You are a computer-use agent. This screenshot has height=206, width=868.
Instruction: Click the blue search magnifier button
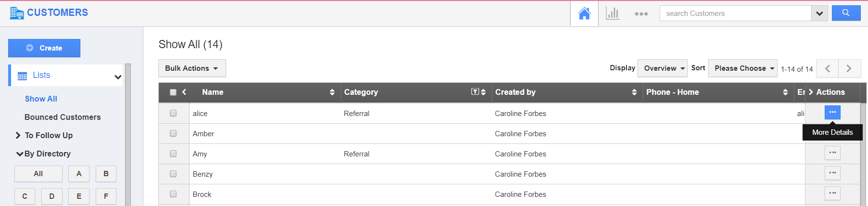pos(846,13)
